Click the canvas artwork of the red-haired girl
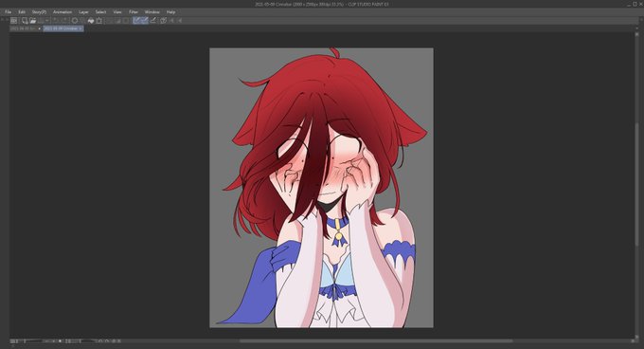Image resolution: width=644 pixels, height=349 pixels. tap(321, 188)
